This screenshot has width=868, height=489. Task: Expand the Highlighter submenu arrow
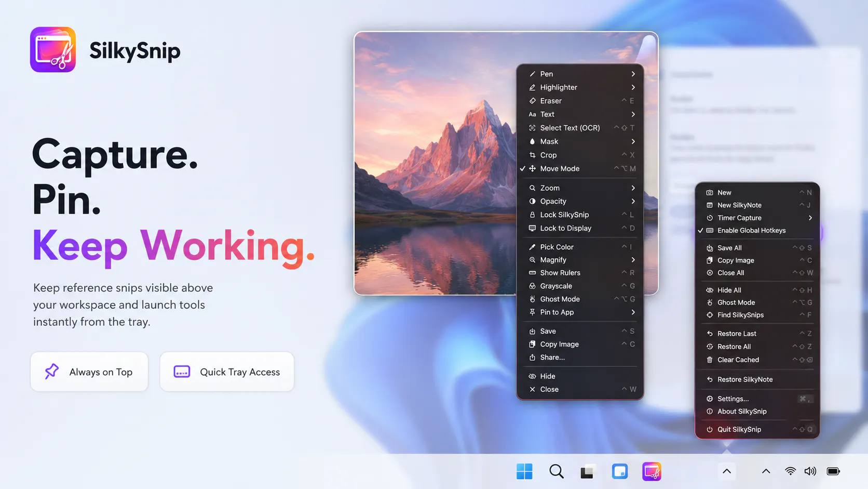pos(633,87)
